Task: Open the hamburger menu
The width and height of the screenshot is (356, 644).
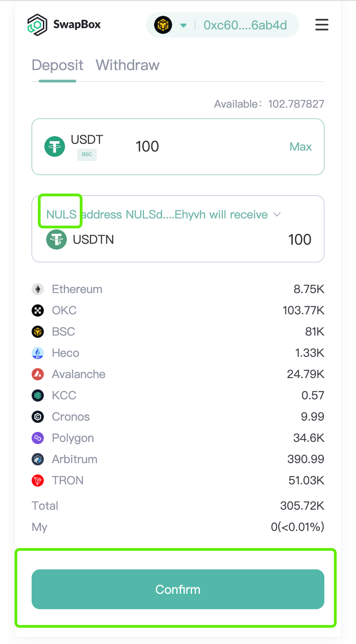Action: click(322, 24)
